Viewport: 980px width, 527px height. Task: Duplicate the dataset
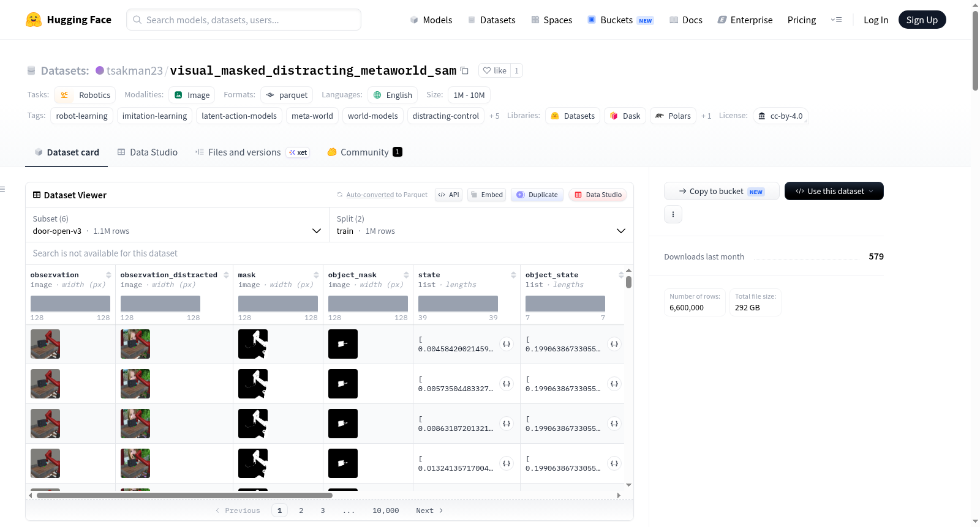[537, 195]
